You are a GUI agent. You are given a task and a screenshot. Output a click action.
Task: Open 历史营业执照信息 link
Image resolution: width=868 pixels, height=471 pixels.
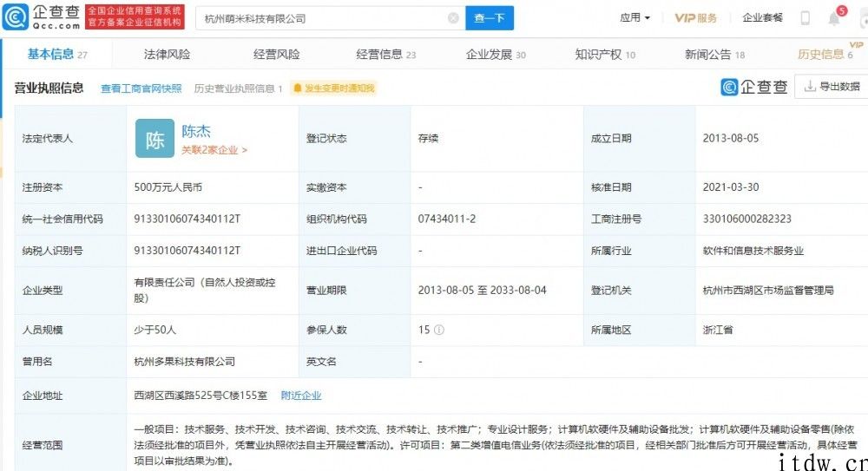click(238, 88)
